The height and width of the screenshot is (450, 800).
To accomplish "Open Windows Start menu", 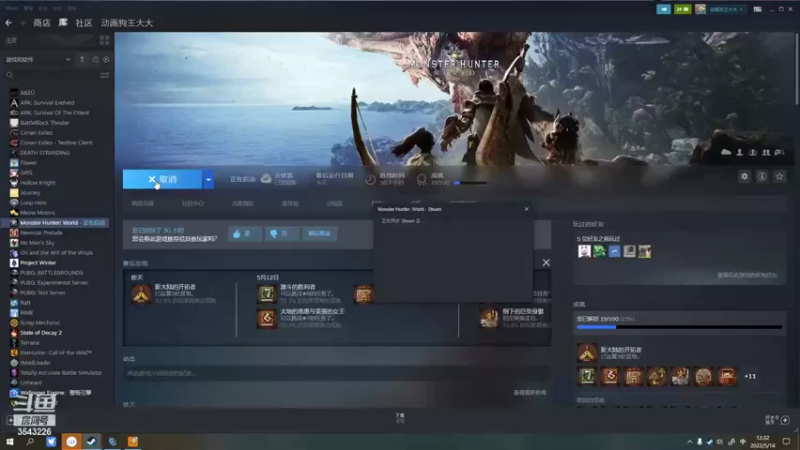I will click(x=10, y=442).
